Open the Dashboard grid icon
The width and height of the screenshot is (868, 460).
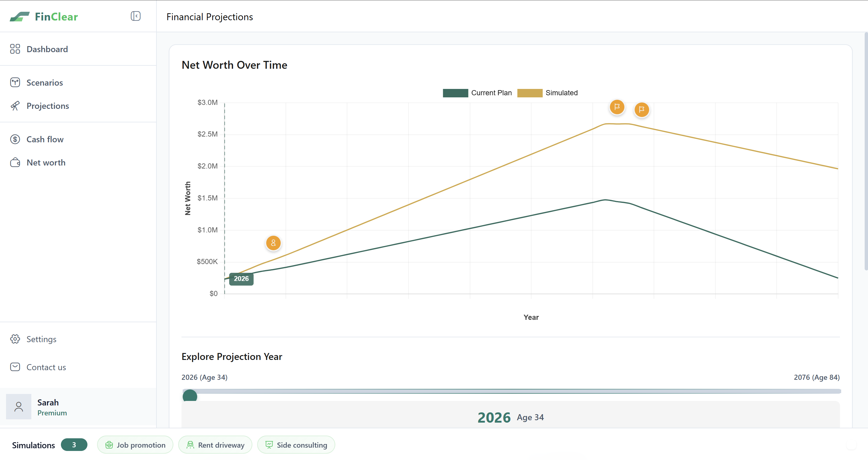[15, 49]
